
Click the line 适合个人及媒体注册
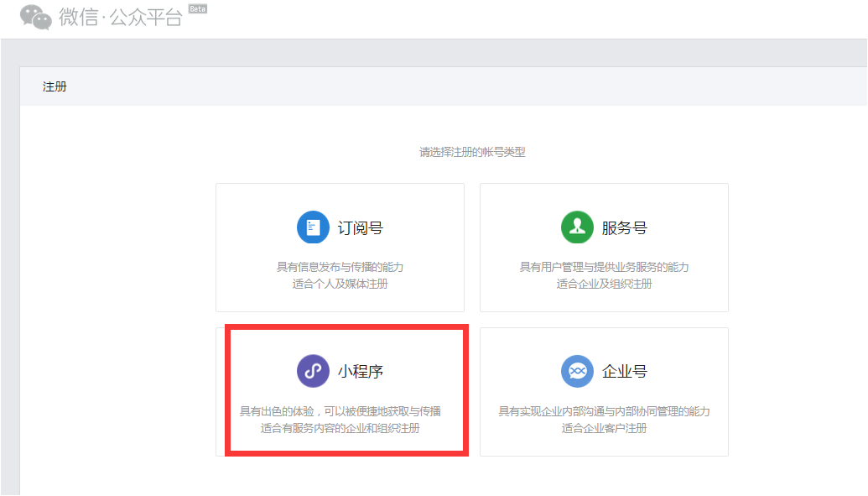(340, 284)
